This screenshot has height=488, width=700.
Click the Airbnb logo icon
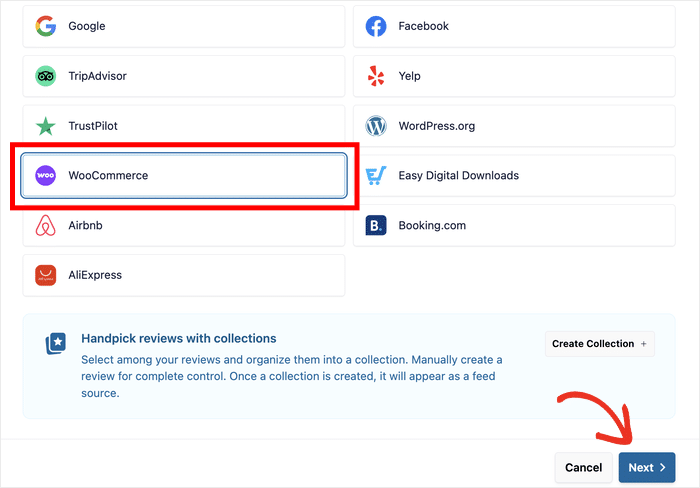[46, 225]
